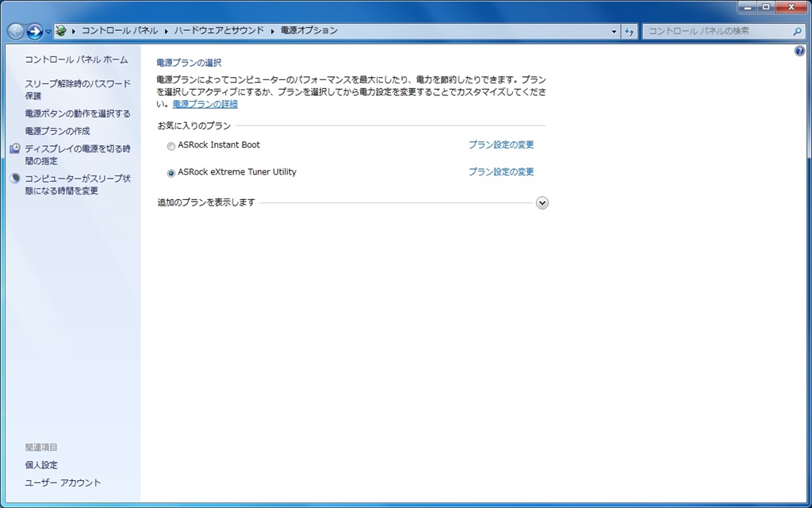The width and height of the screenshot is (812, 508).
Task: Open コンピューターがスリープ状態になる時間を変更 link
Action: pos(78,184)
